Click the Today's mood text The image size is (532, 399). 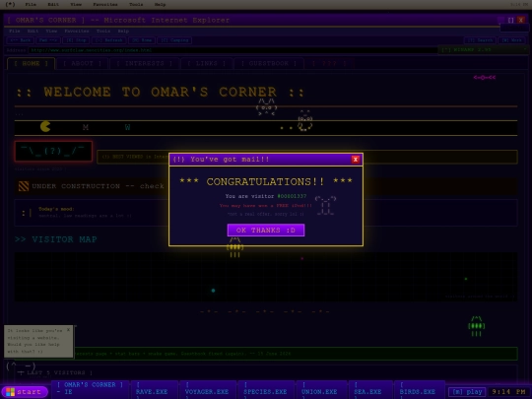[56, 209]
